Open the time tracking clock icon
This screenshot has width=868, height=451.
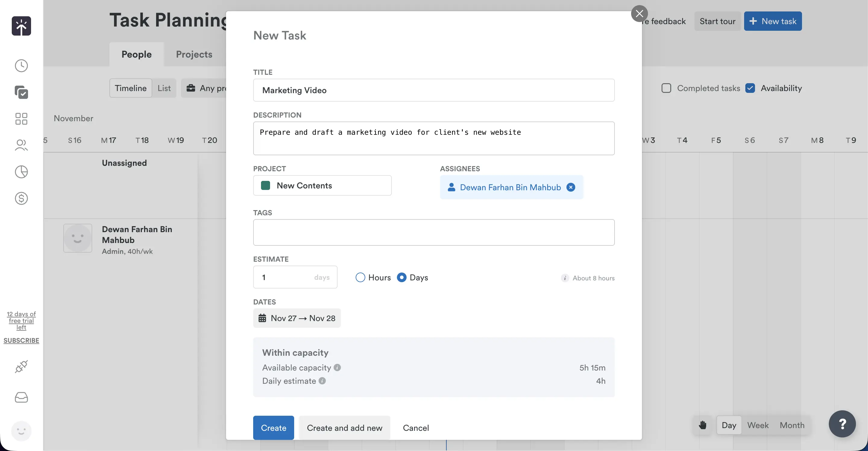pos(21,65)
